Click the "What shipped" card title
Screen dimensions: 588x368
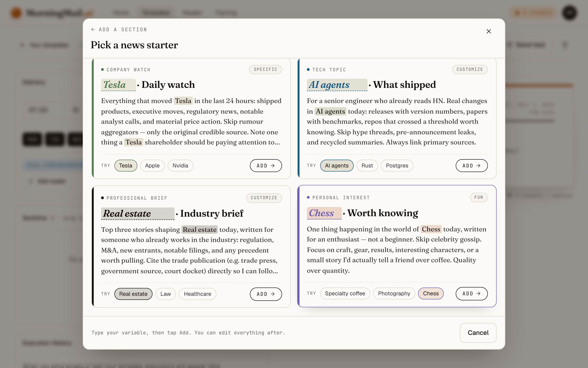point(404,85)
